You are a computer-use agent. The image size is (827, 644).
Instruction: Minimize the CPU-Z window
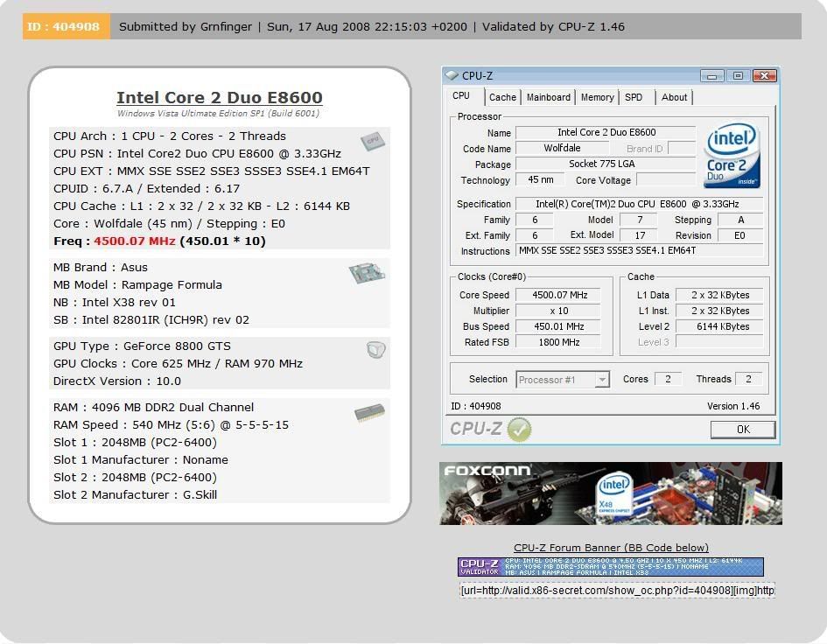(x=711, y=76)
